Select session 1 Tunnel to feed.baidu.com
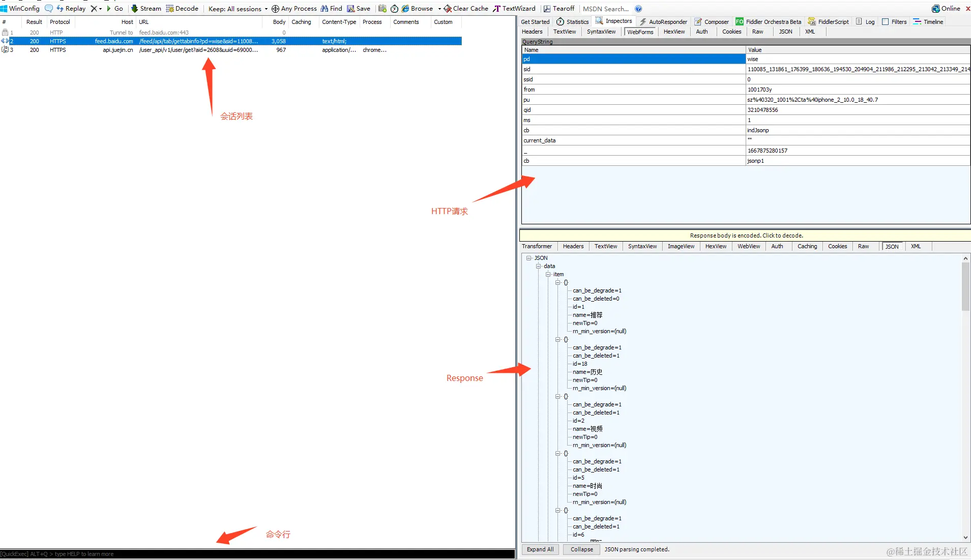This screenshot has width=971, height=560. (x=231, y=33)
